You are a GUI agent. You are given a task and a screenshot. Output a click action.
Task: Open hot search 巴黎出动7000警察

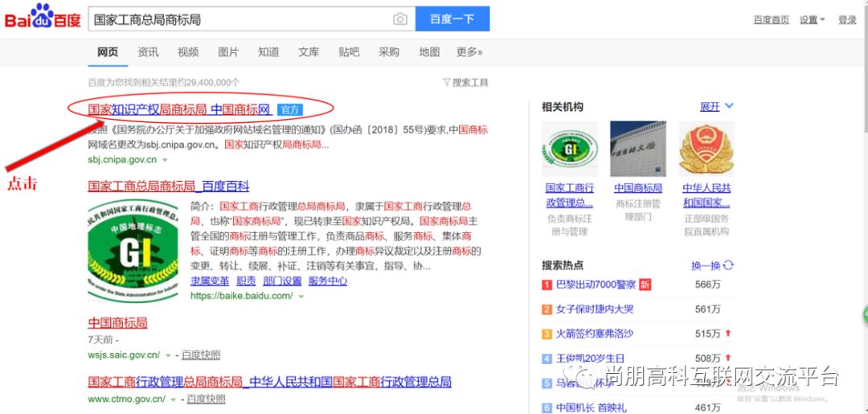click(596, 285)
